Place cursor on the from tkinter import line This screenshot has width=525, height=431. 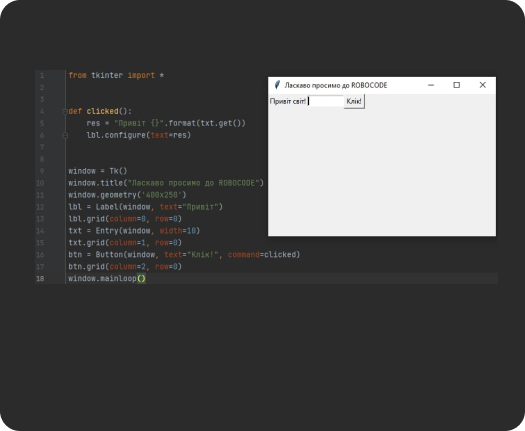[x=116, y=75]
